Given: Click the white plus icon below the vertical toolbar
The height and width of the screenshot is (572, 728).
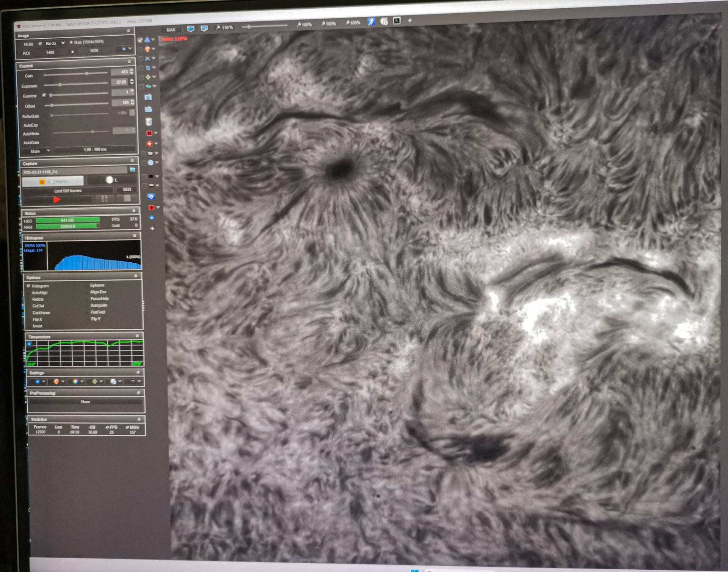Looking at the screenshot, I should pos(152,228).
